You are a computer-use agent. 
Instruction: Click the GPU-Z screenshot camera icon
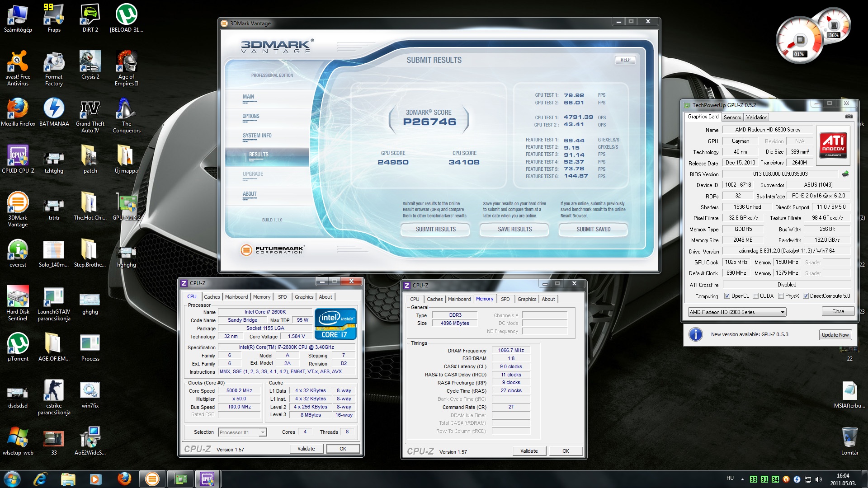tap(849, 117)
